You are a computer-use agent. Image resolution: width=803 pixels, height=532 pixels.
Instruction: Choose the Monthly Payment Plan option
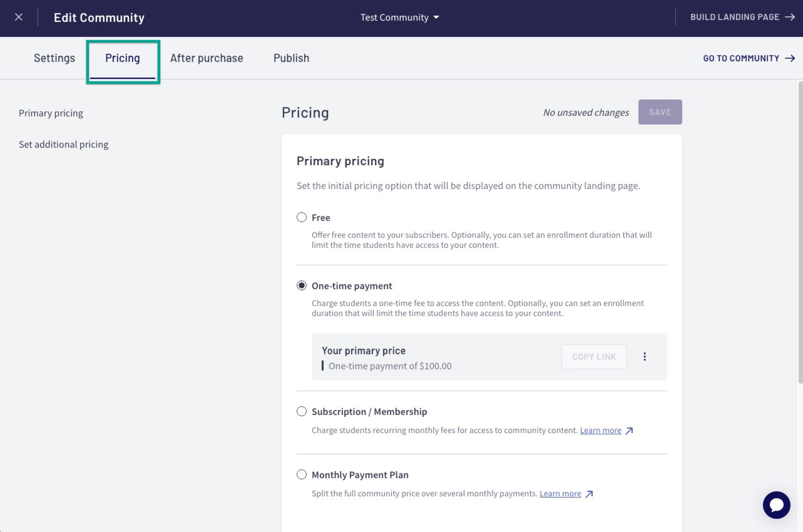click(x=302, y=474)
